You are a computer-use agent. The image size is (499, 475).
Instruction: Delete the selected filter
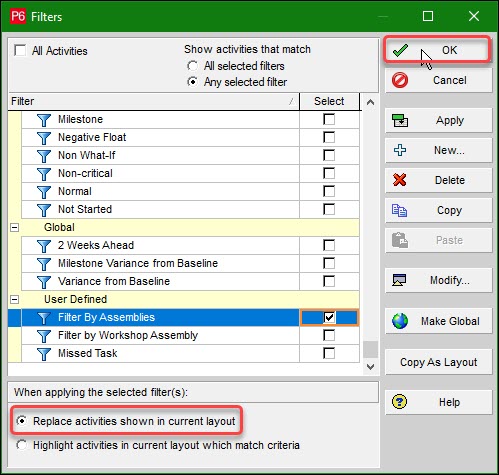point(439,180)
